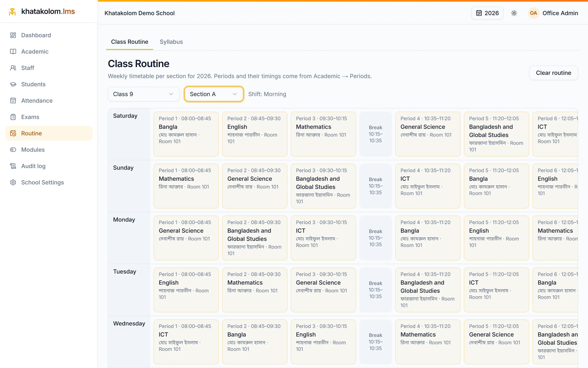The image size is (588, 368).
Task: Select Saturday Period 1 Bangla card
Action: (x=186, y=134)
